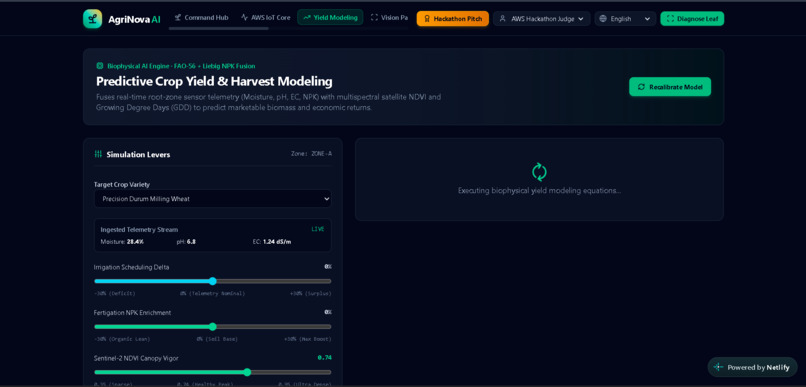Click the Hackathon Pitch button
The width and height of the screenshot is (806, 387).
[452, 19]
